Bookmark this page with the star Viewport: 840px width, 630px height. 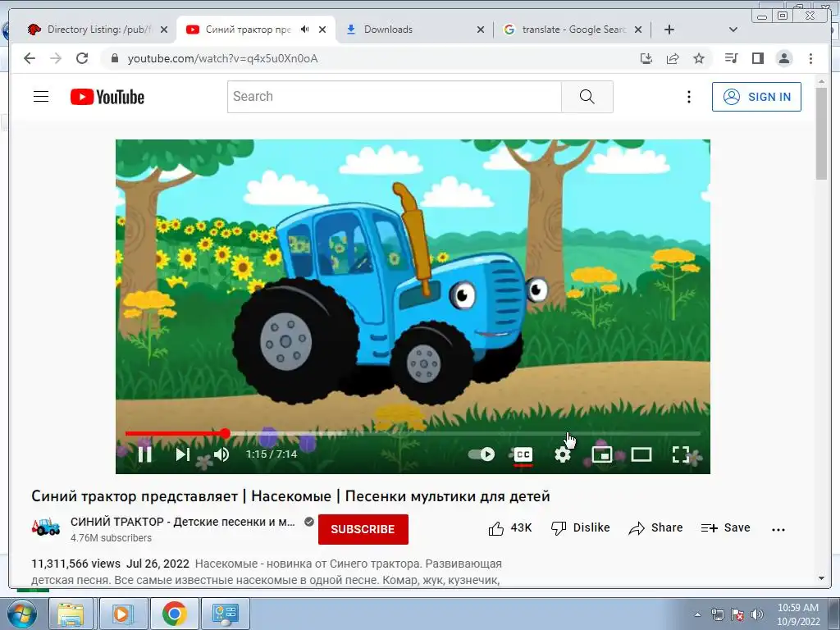coord(699,58)
